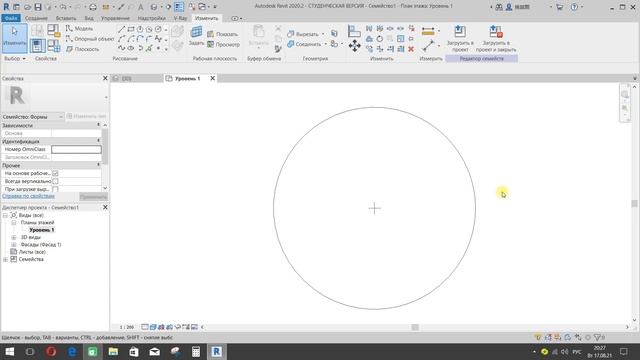Screen dimensions: 640x360
Task: Click Загрузить в проект (Load into Project)
Action: pyautogui.click(x=460, y=38)
